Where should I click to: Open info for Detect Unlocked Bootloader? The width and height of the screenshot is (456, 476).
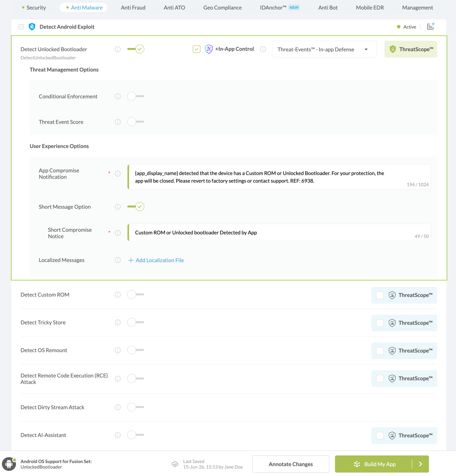coord(118,49)
